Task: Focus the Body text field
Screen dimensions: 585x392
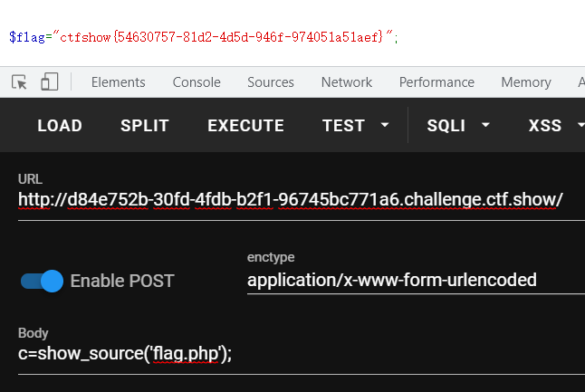Action: click(x=290, y=354)
